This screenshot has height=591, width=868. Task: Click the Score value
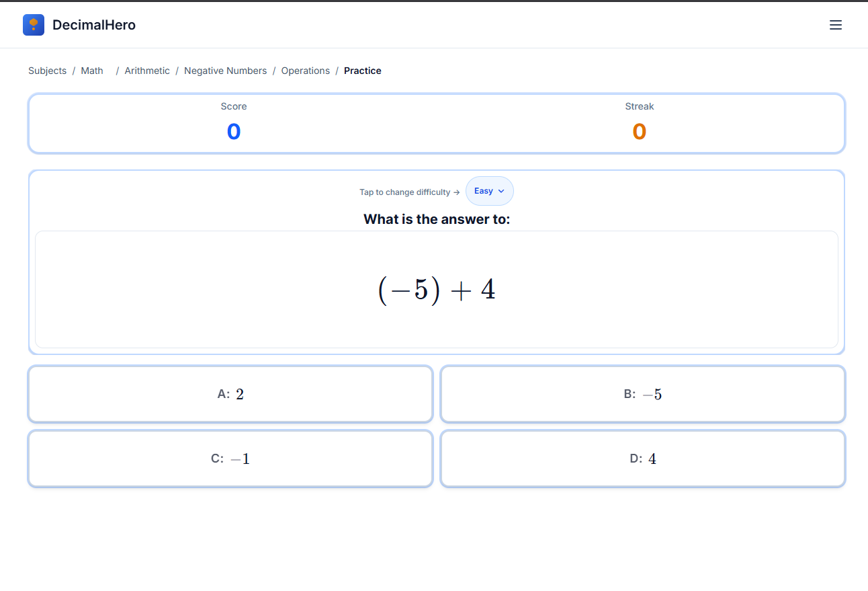click(234, 131)
